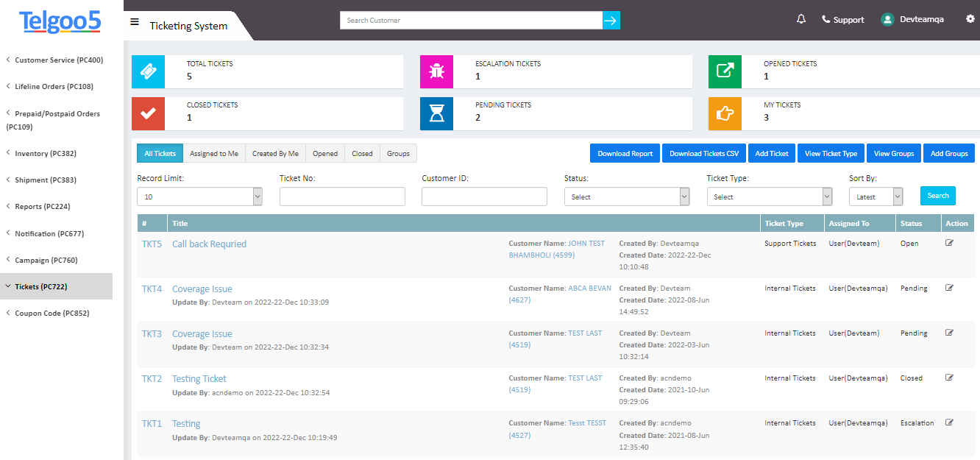Change Sort By from Latest dropdown

[876, 196]
